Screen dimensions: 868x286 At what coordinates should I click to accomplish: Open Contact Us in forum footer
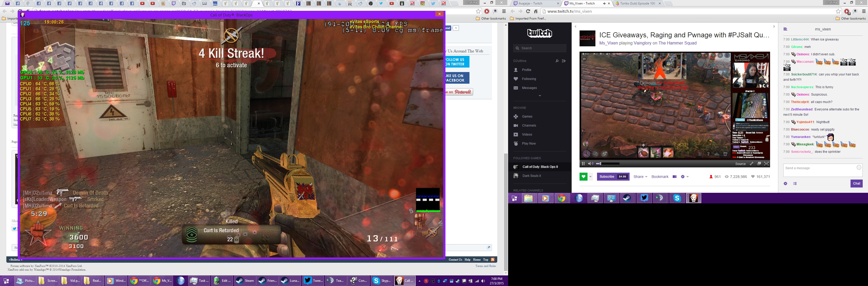coord(455,260)
